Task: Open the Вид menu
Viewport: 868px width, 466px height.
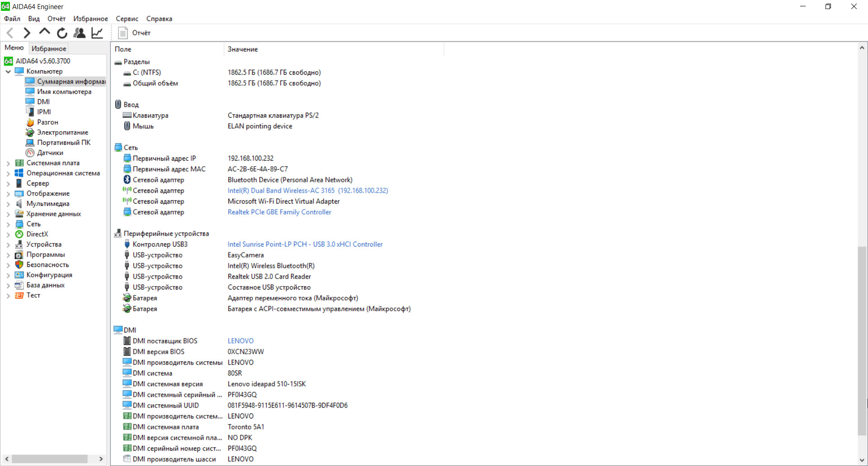Action: point(34,19)
